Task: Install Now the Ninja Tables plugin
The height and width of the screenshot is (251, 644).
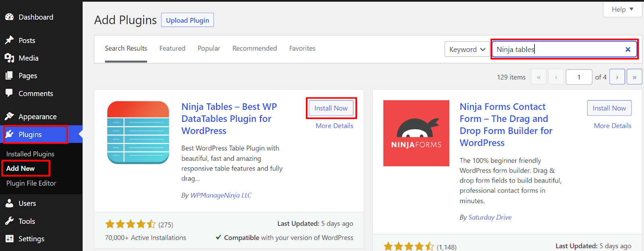Action: [x=331, y=108]
